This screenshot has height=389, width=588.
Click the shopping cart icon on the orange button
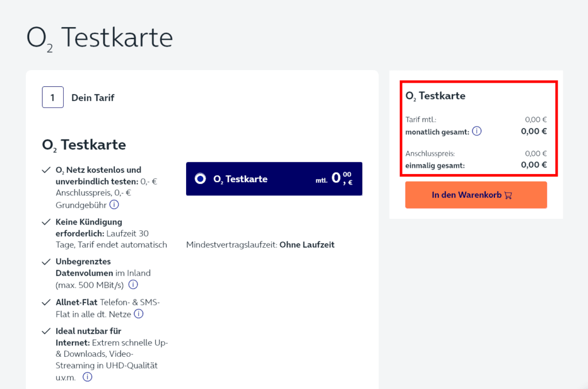coord(508,195)
